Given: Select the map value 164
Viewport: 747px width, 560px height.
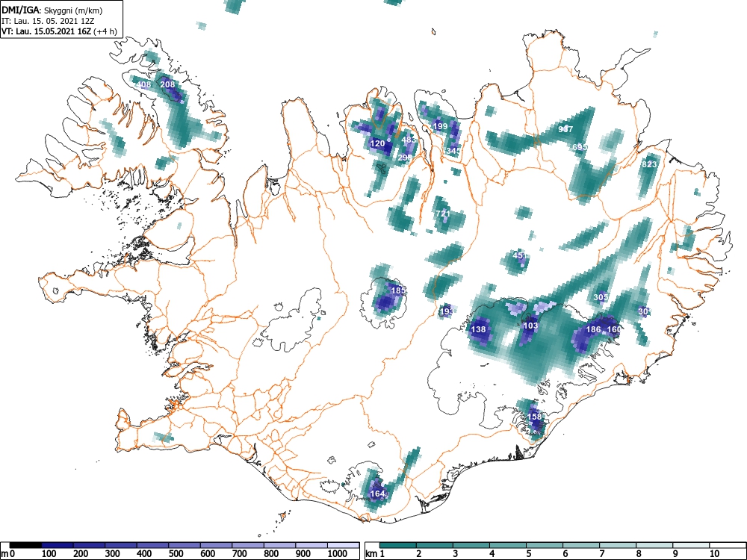Looking at the screenshot, I should coord(377,494).
